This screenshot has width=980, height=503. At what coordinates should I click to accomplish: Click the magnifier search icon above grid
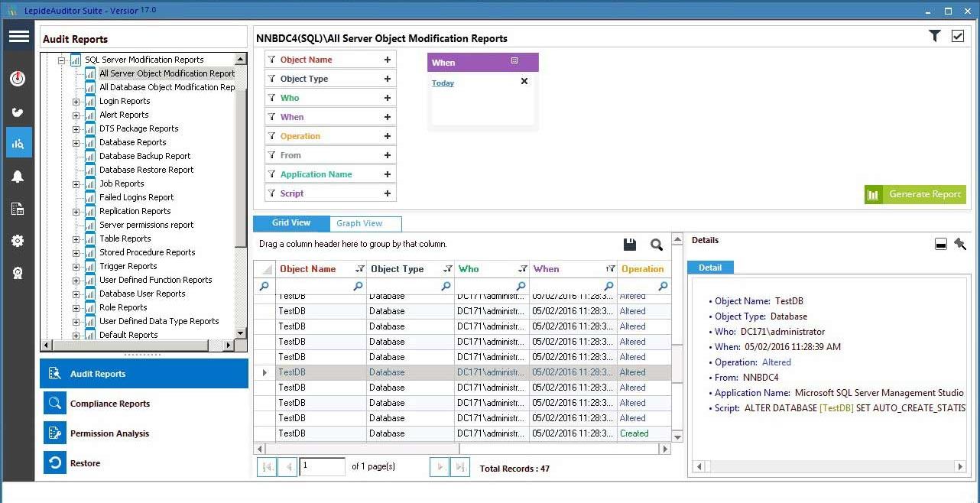[656, 245]
